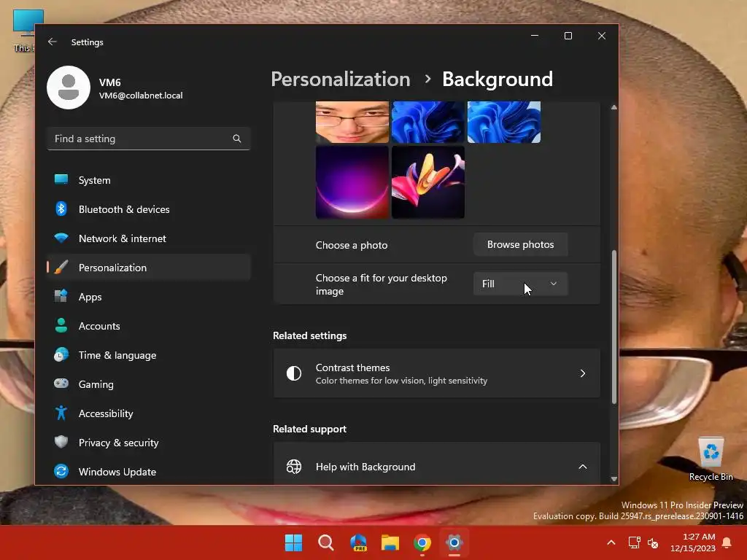Select the colorful flower wallpaper thumbnail
The height and width of the screenshot is (560, 747).
pyautogui.click(x=427, y=182)
